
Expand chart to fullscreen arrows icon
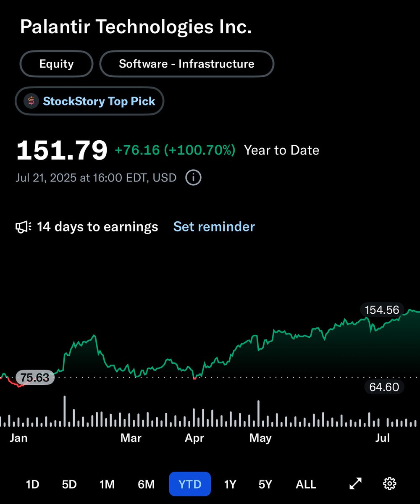355,484
